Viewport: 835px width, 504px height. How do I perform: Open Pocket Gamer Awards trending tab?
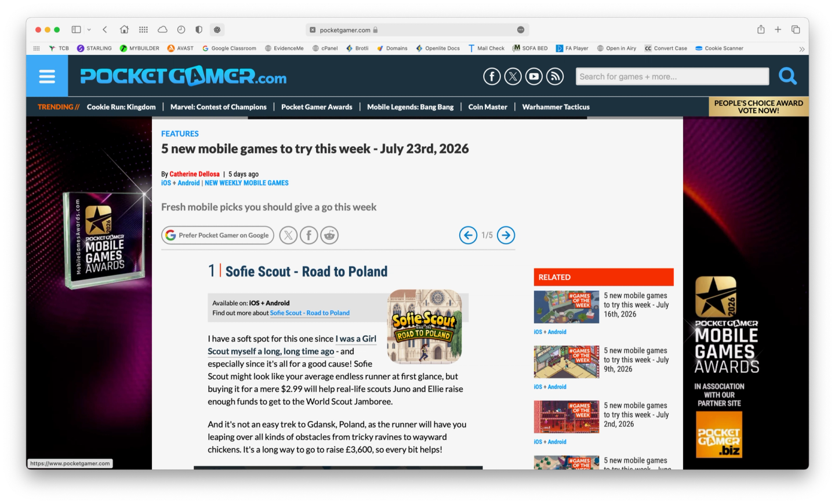[x=317, y=107]
